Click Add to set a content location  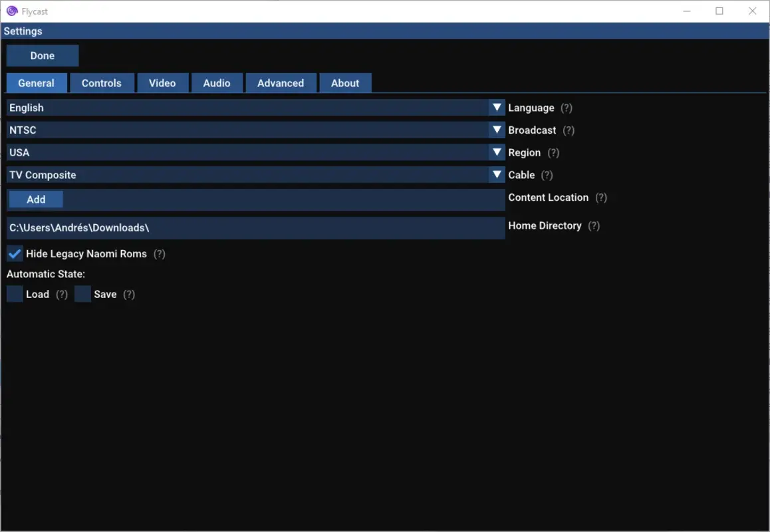(35, 199)
